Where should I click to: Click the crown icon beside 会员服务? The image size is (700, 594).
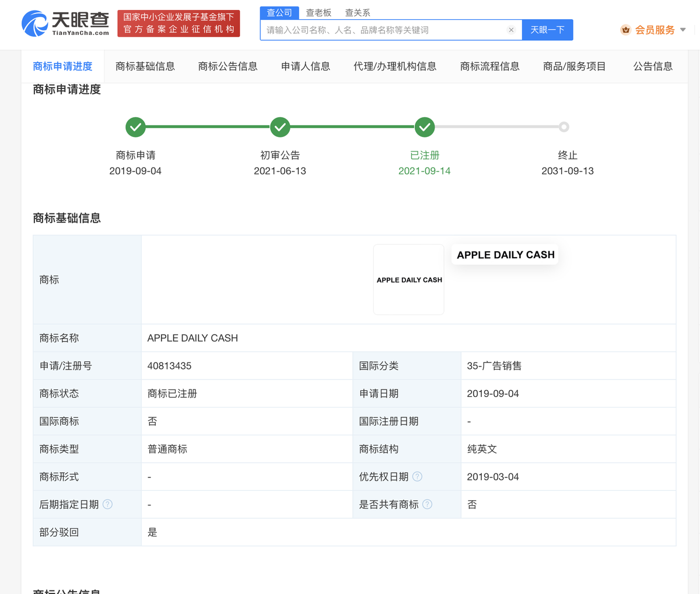pos(626,30)
